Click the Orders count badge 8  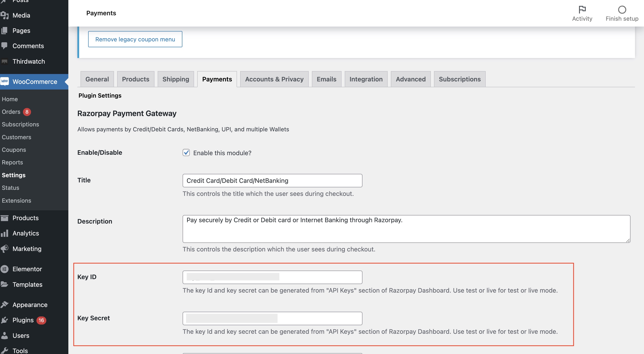tap(27, 112)
